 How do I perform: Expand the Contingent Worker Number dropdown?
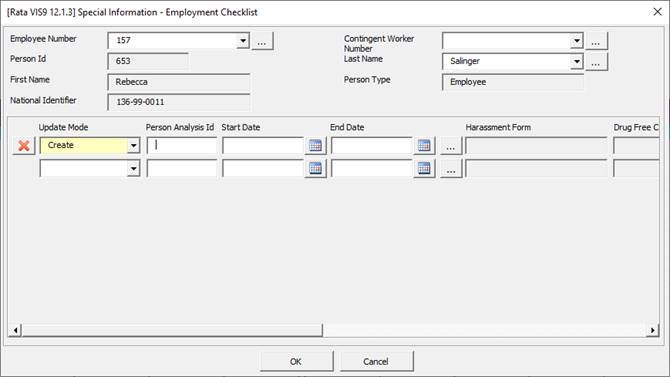pos(577,41)
